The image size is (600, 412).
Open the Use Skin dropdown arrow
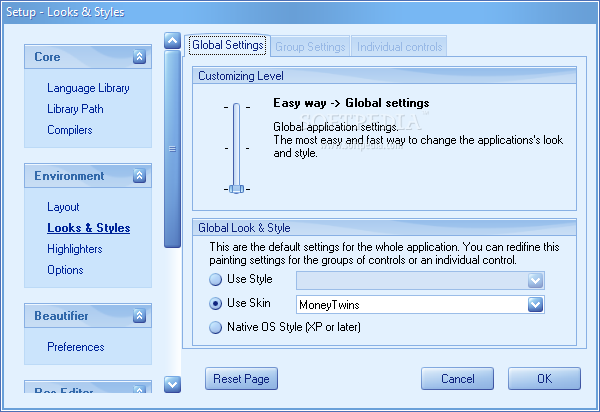click(x=535, y=305)
